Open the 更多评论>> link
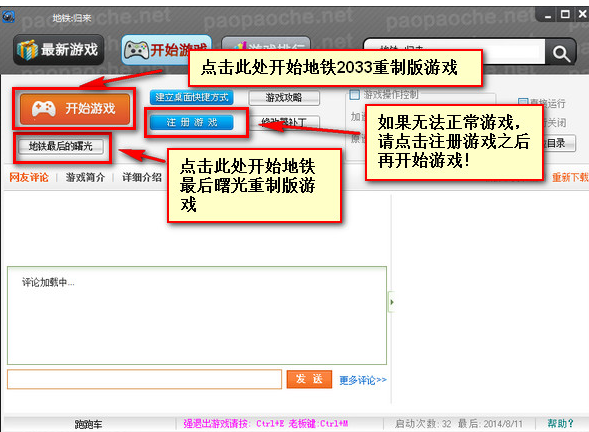589x432 pixels. coord(363,380)
